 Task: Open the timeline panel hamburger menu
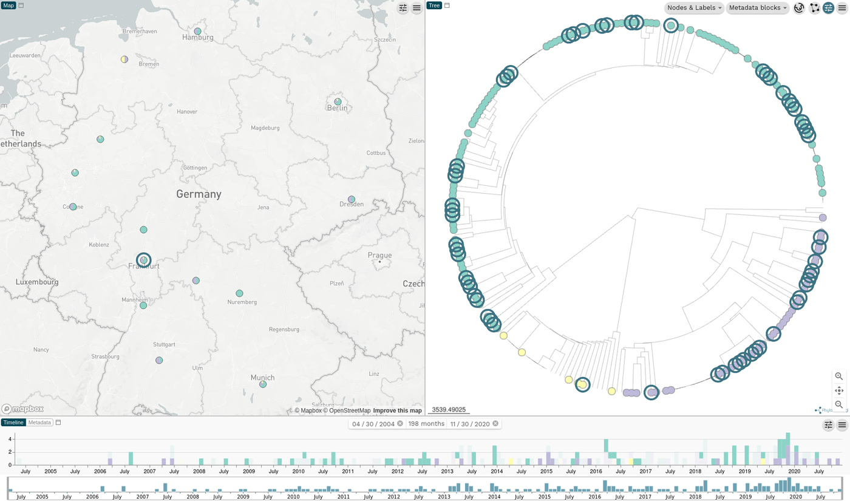coord(842,425)
